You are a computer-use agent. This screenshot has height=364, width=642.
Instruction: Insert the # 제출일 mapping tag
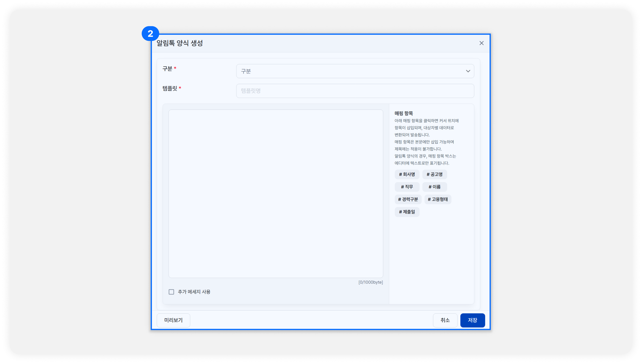point(407,212)
